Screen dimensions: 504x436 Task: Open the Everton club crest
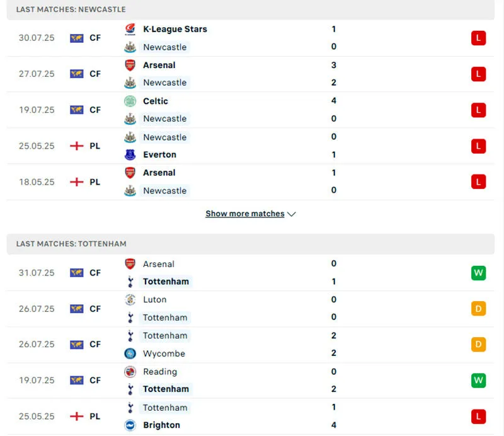tap(130, 154)
